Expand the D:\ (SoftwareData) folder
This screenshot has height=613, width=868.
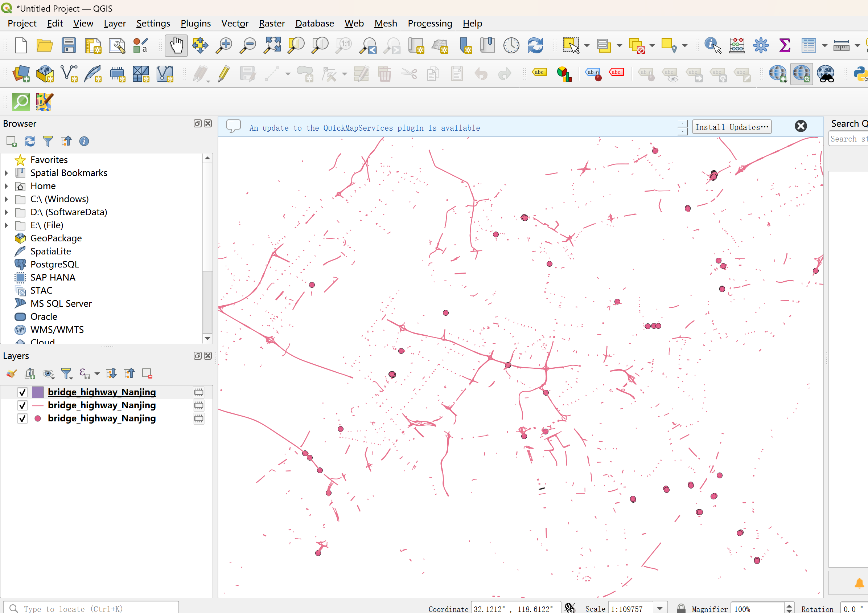pyautogui.click(x=7, y=213)
